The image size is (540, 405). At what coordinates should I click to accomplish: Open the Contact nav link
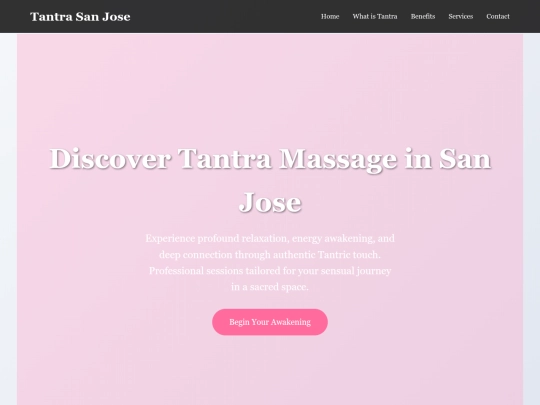coord(498,17)
